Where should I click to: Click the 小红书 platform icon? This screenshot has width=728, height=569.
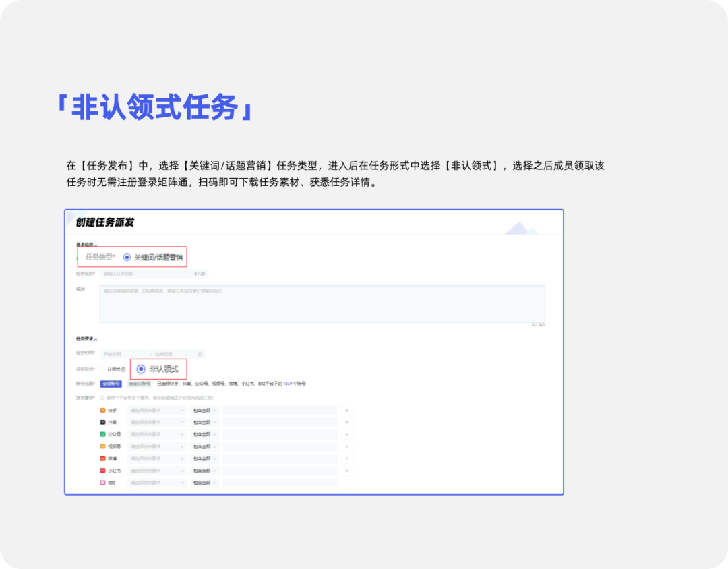103,471
